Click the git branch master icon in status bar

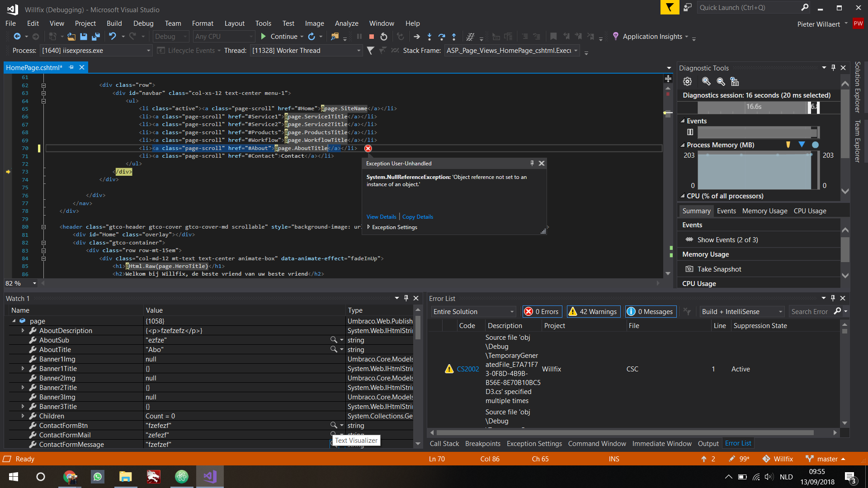point(809,459)
